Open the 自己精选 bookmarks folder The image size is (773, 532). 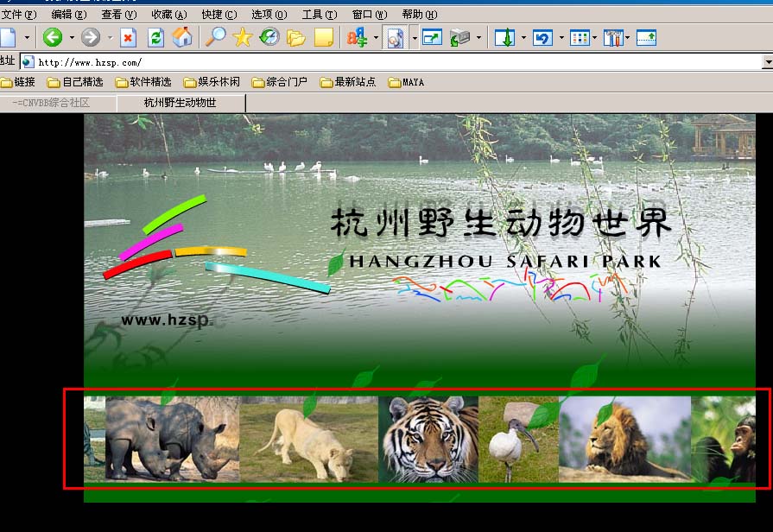point(75,82)
